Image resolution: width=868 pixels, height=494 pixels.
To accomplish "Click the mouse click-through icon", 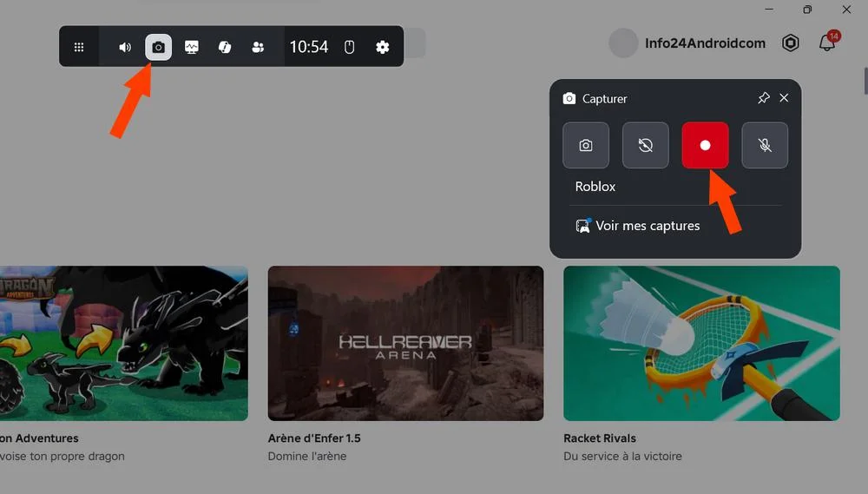I will [x=349, y=47].
